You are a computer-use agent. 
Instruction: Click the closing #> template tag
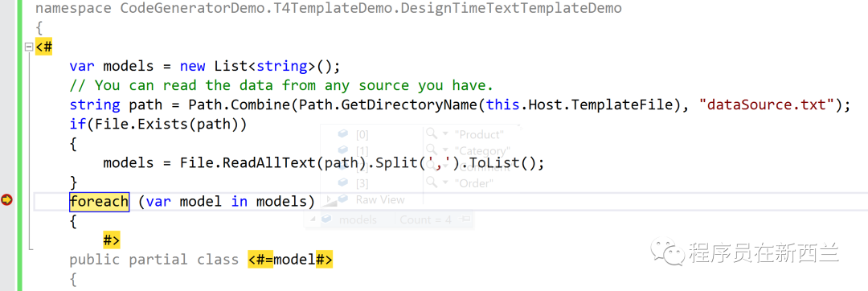tap(112, 240)
